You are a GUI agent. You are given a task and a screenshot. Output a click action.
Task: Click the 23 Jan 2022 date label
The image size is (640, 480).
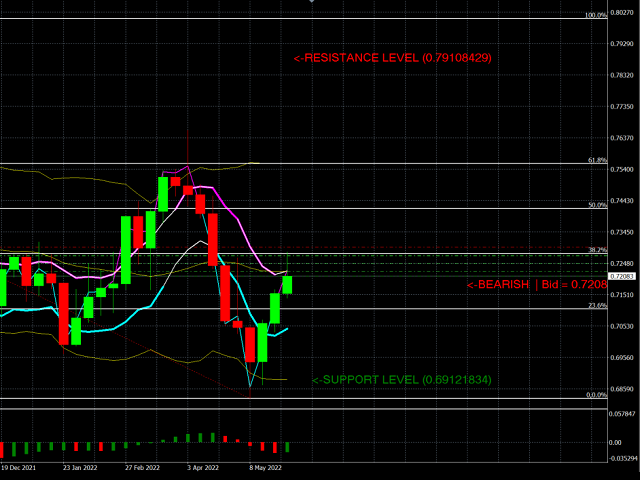[80, 468]
